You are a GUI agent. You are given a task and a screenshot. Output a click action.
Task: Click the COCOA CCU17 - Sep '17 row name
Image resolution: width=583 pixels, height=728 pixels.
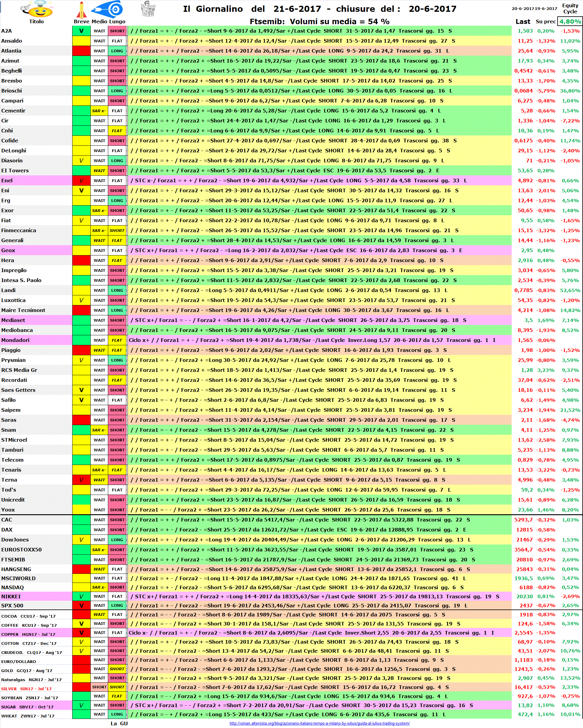[x=28, y=616]
